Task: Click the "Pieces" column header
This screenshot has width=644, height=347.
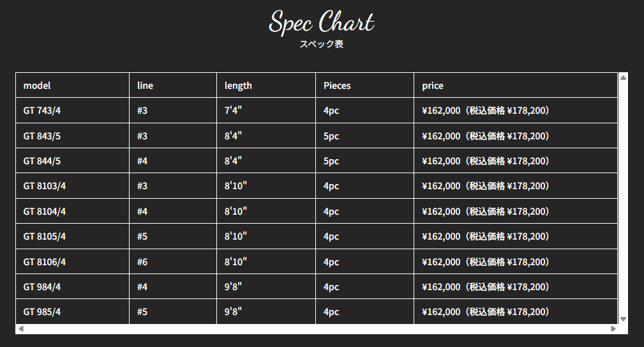Action: tap(337, 86)
